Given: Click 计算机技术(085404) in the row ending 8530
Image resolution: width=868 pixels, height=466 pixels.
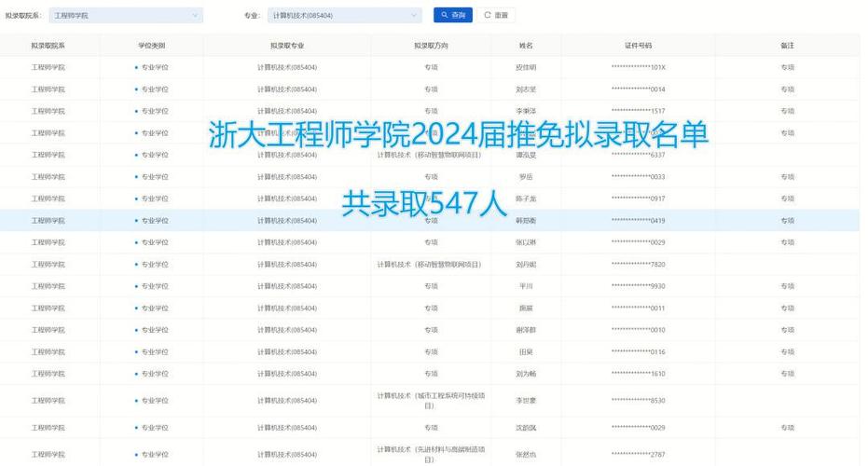Looking at the screenshot, I should pos(287,401).
